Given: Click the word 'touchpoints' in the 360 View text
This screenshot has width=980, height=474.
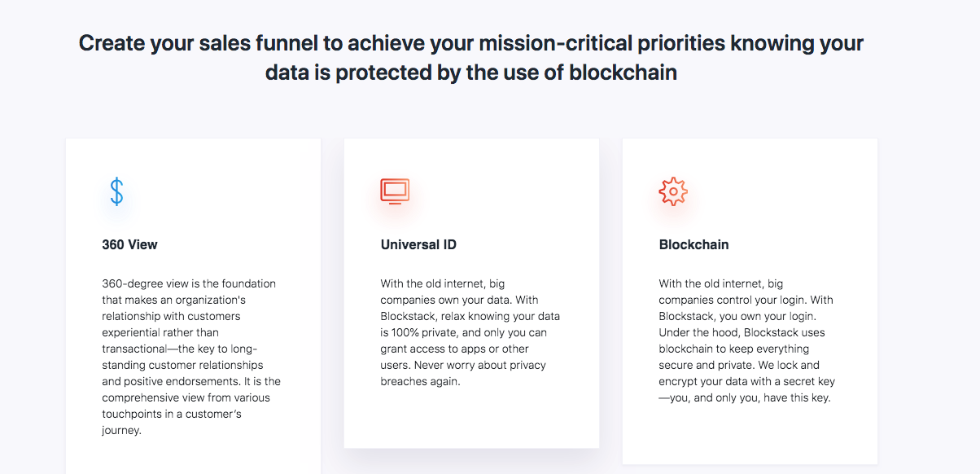Looking at the screenshot, I should pos(133,414).
